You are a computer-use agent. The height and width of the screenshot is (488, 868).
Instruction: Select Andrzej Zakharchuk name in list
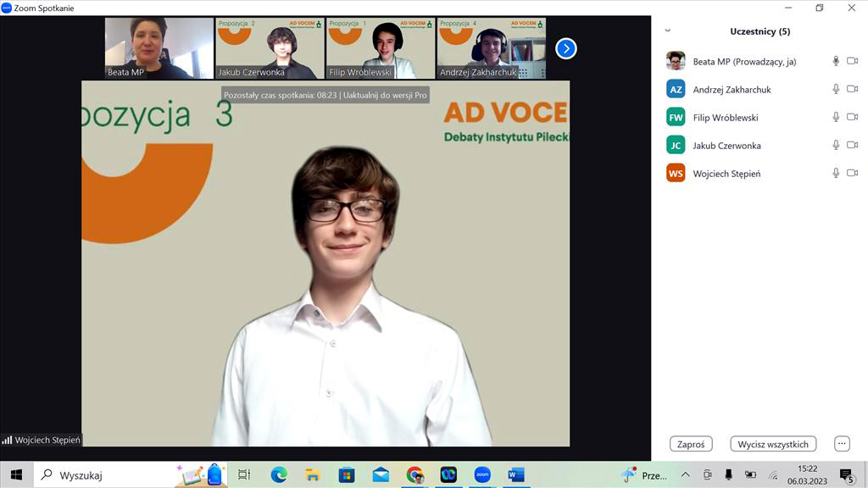732,90
